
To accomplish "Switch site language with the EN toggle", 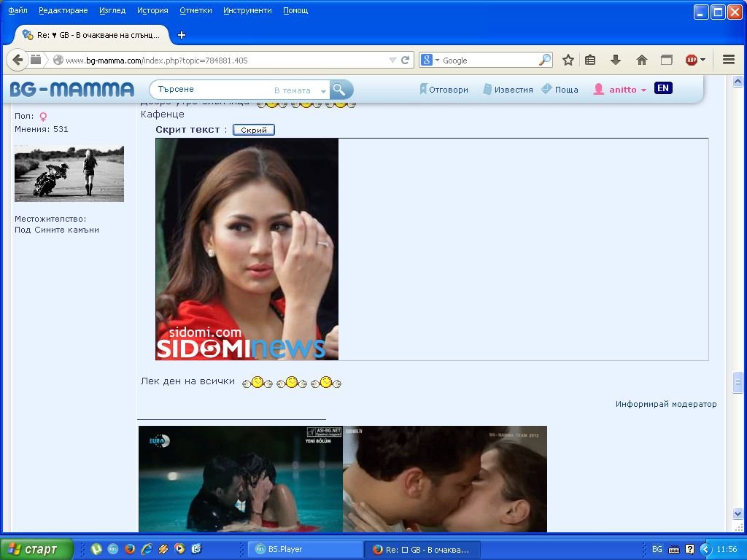I will [x=662, y=88].
